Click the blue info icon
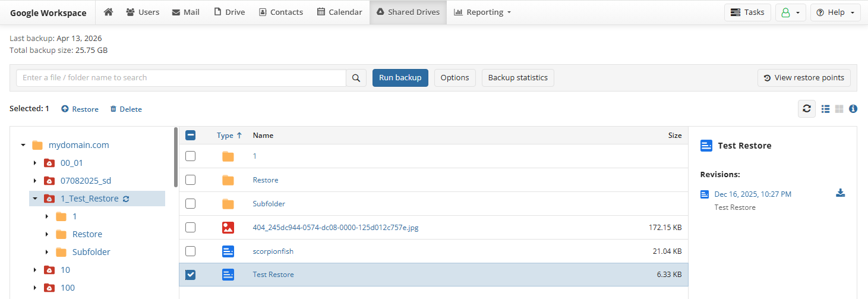Screen dimensions: 868x299 coord(853,109)
